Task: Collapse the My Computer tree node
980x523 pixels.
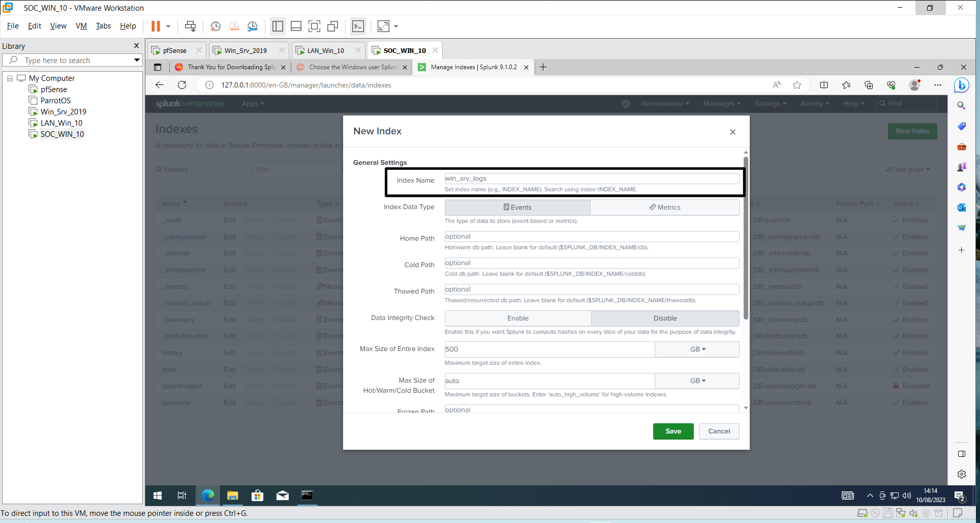Action: click(10, 78)
